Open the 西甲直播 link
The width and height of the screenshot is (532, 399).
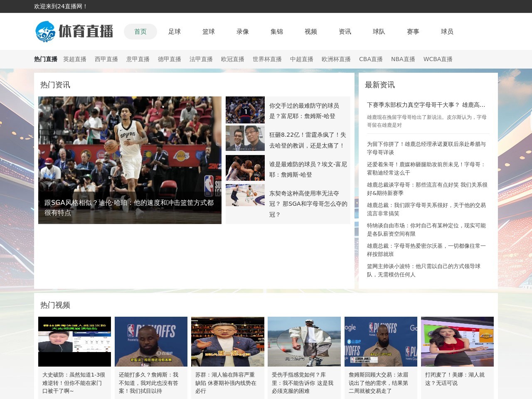[x=106, y=59]
